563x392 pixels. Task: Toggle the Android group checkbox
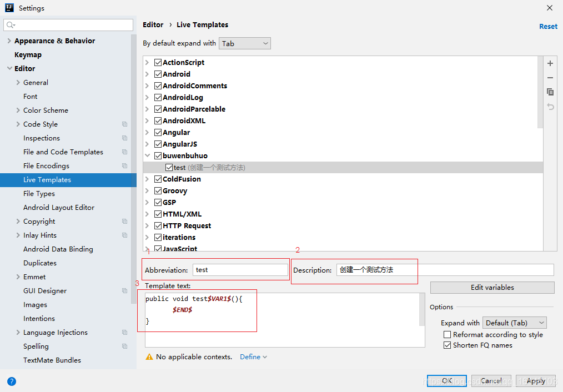click(158, 74)
